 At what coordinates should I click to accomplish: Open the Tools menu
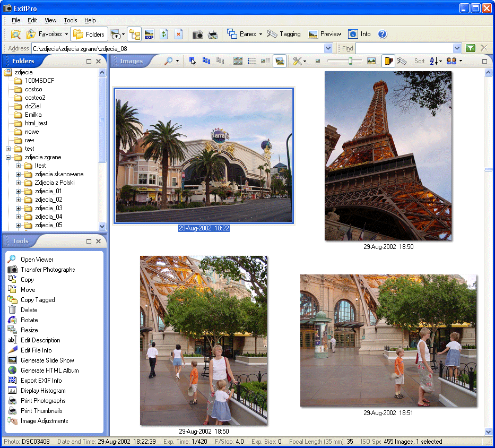71,20
